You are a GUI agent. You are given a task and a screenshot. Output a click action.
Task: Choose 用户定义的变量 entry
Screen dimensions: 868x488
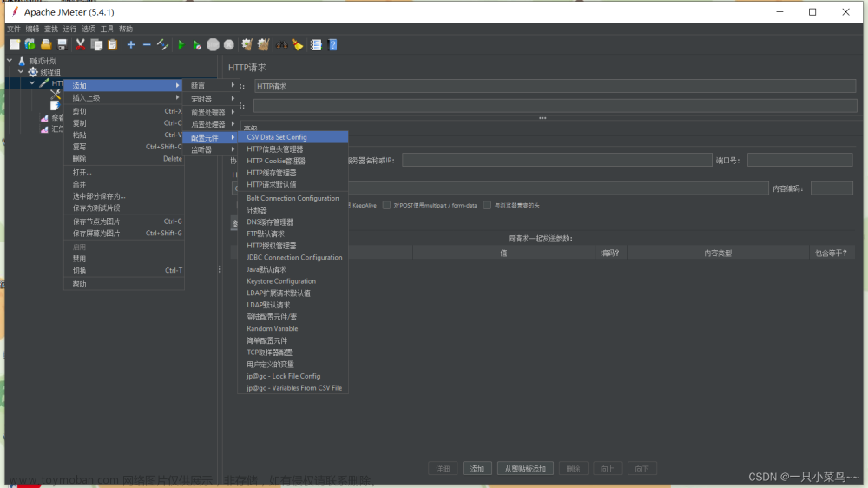293,365
